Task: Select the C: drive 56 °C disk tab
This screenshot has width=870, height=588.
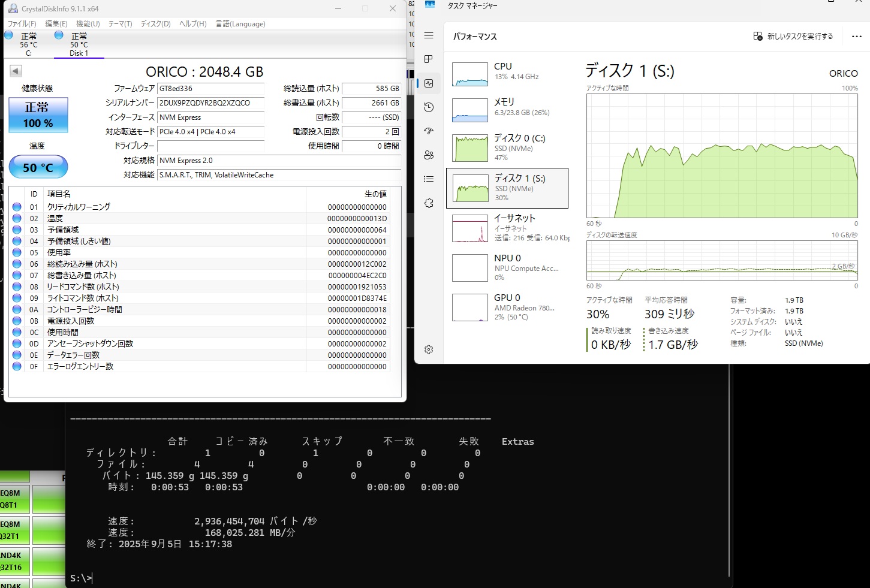Action: pos(28,44)
